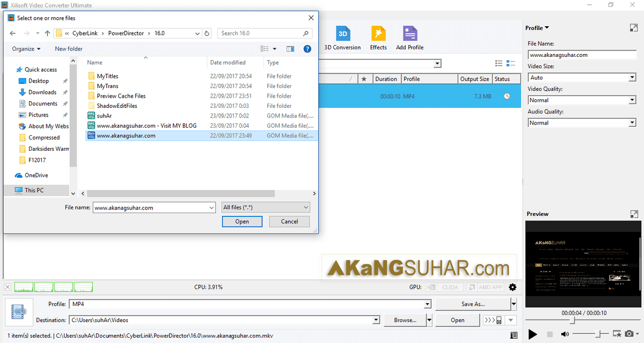Open the Browse arrow menu
This screenshot has height=343, width=644.
click(x=429, y=320)
